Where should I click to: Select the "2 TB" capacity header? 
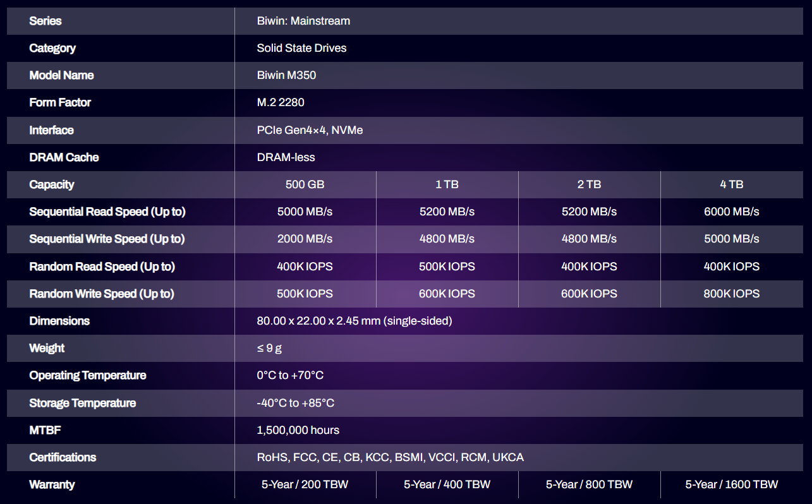coord(590,184)
